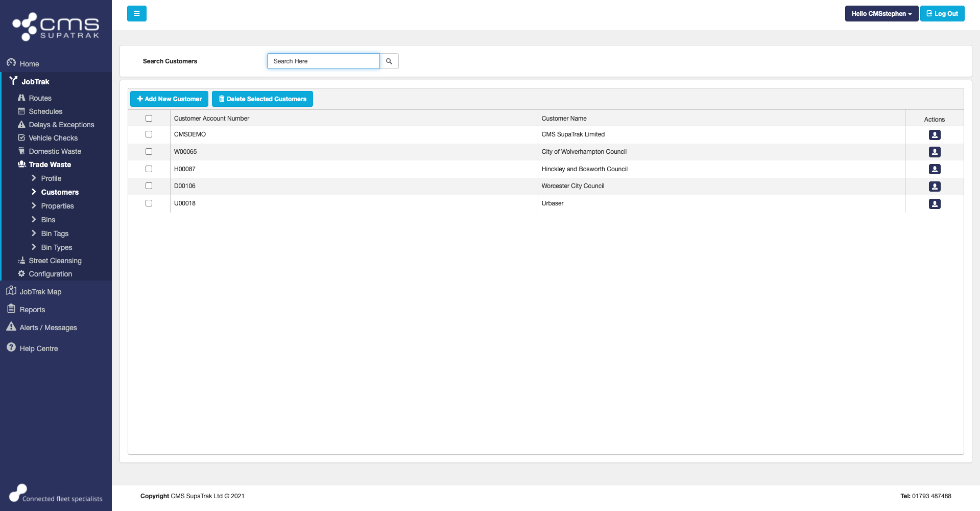
Task: Open the Street Cleansing menu item
Action: tap(55, 261)
